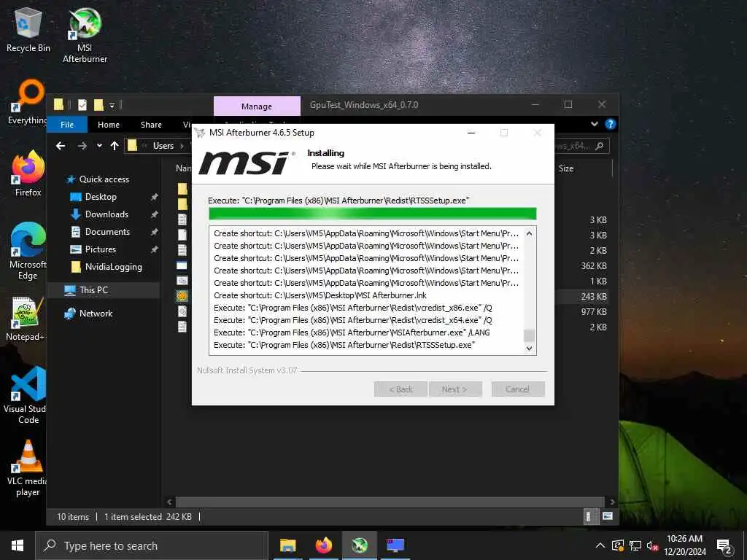Click the Cancel button in setup
The height and width of the screenshot is (560, 747).
pyautogui.click(x=518, y=389)
